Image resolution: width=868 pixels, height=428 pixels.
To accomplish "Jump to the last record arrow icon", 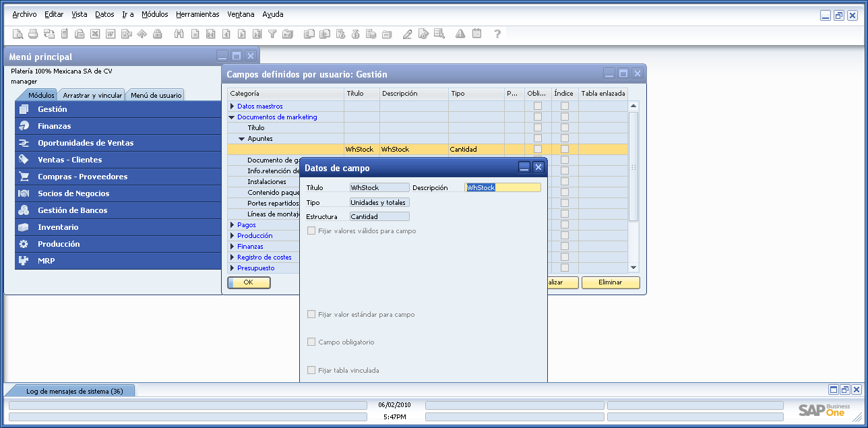I will click(x=258, y=34).
